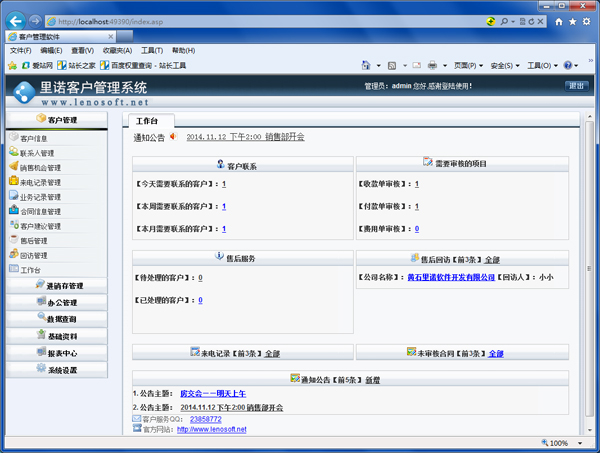Go back with the browser back arrow

click(x=16, y=21)
